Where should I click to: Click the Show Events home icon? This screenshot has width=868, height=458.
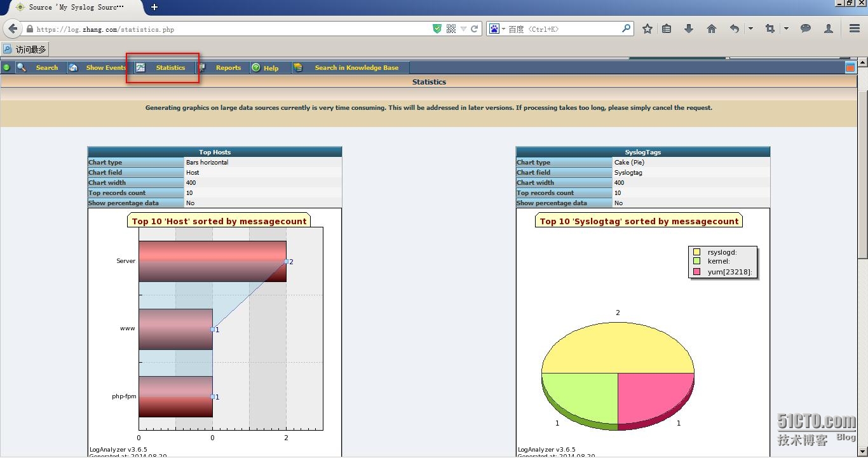click(x=73, y=67)
